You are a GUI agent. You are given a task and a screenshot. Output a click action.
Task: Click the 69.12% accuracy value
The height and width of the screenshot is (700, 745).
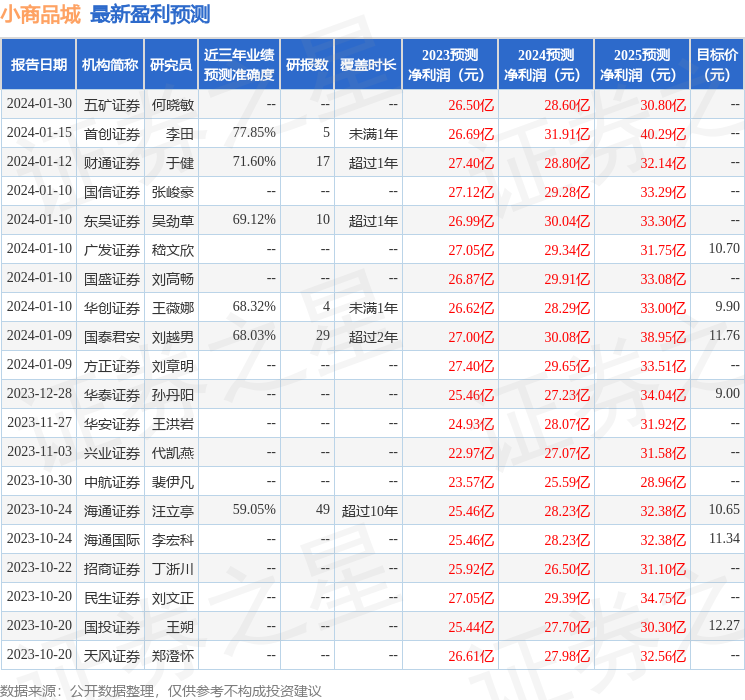[254, 220]
